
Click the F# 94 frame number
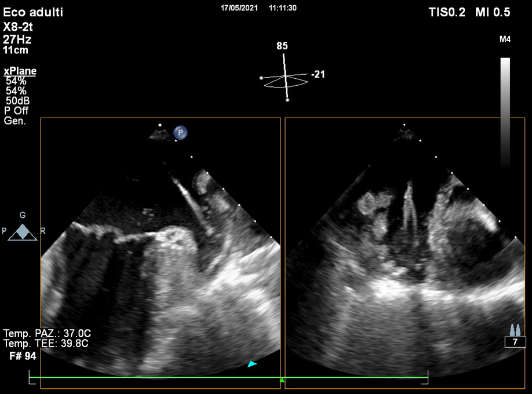(x=23, y=356)
